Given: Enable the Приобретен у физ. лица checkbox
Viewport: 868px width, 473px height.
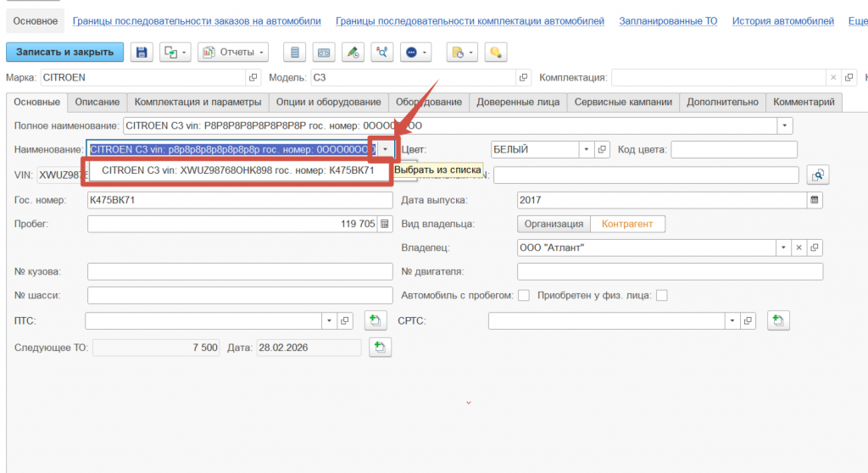Looking at the screenshot, I should (662, 295).
